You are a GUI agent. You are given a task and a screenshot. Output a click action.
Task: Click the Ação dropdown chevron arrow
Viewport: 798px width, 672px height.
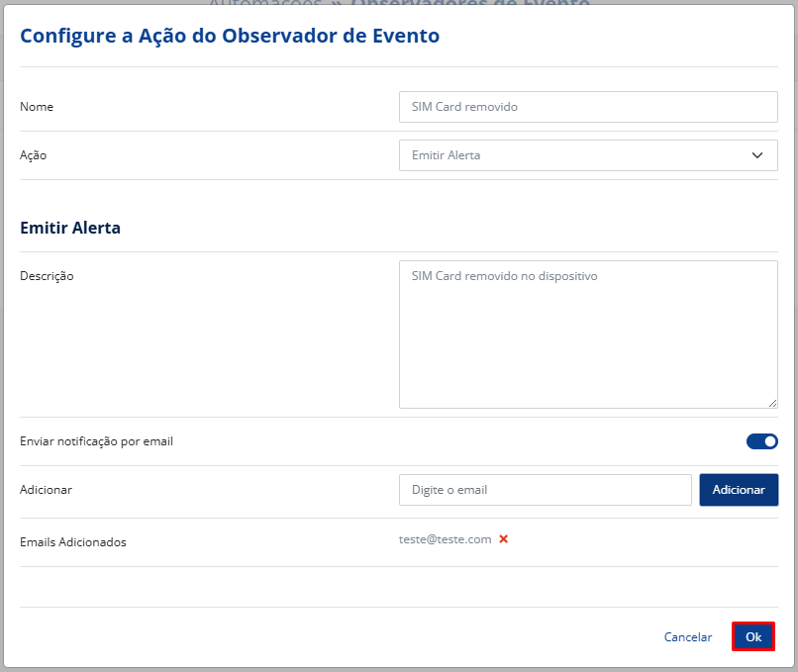point(757,155)
